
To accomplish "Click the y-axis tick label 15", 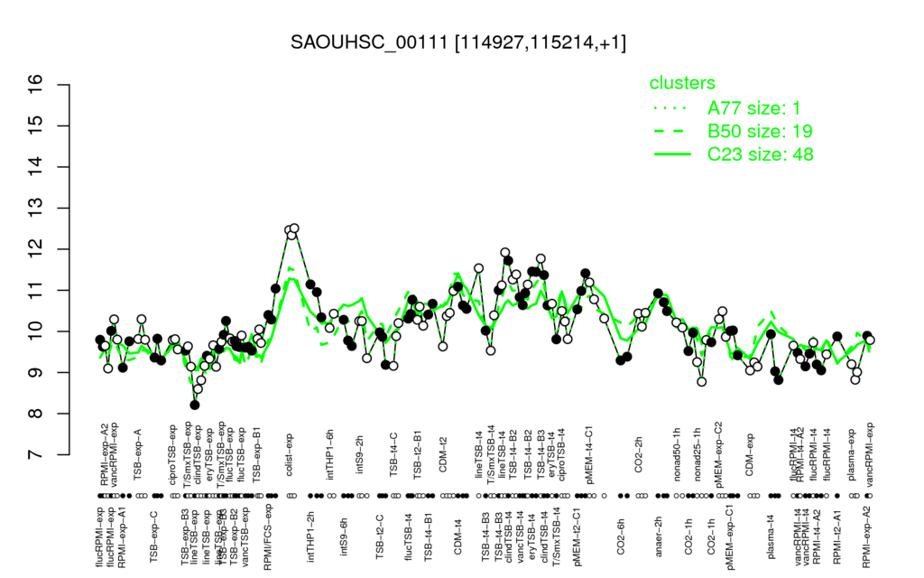I will [x=35, y=126].
